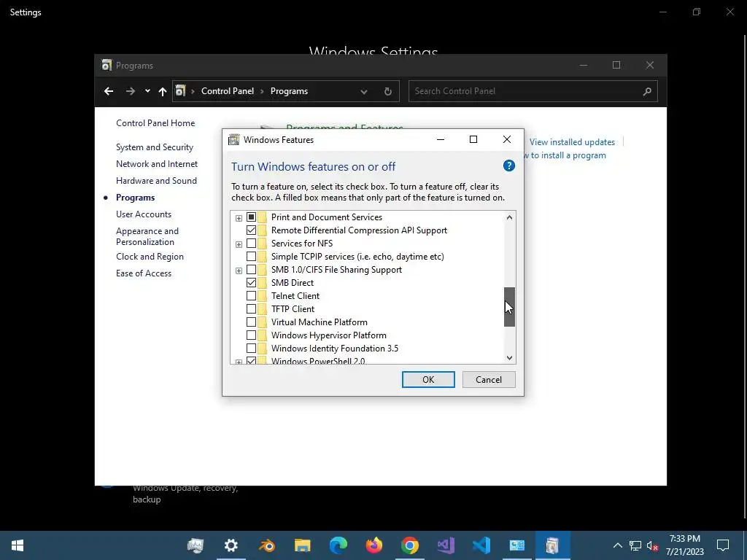Enable Telnet Client checkbox

(x=251, y=296)
